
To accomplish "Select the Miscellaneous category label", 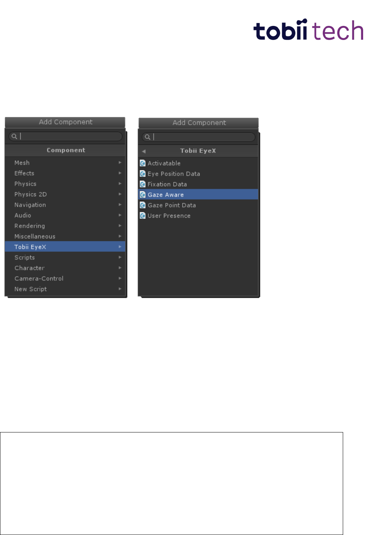I will pyautogui.click(x=35, y=236).
